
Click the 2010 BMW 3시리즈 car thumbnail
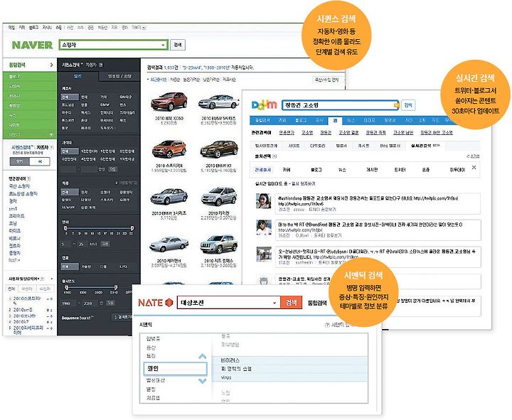tap(169, 196)
